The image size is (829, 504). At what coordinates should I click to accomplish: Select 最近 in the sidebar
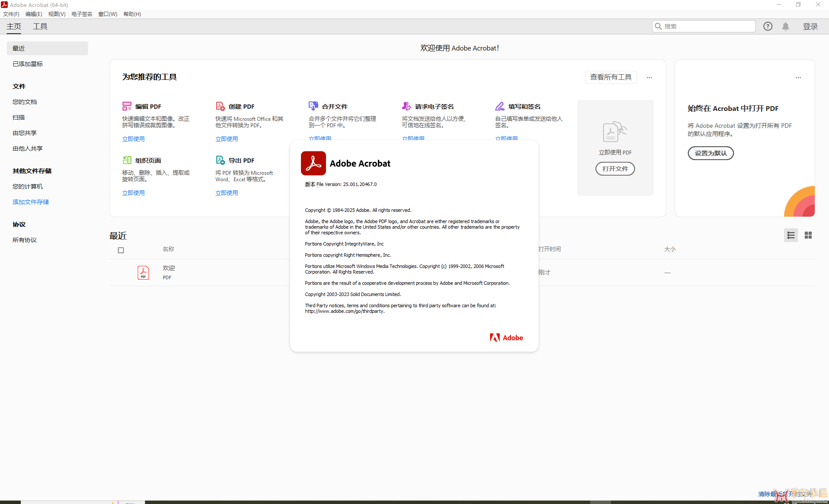coord(47,48)
